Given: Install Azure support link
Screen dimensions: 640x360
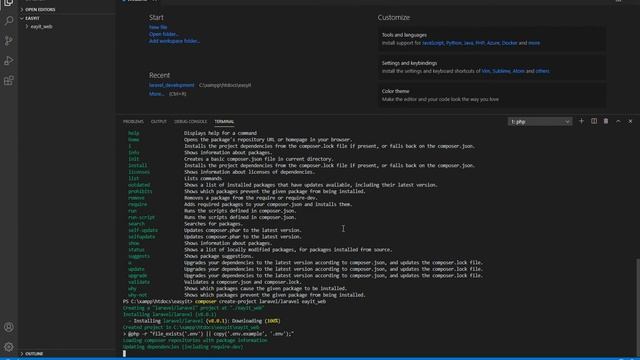Looking at the screenshot, I should point(493,43).
